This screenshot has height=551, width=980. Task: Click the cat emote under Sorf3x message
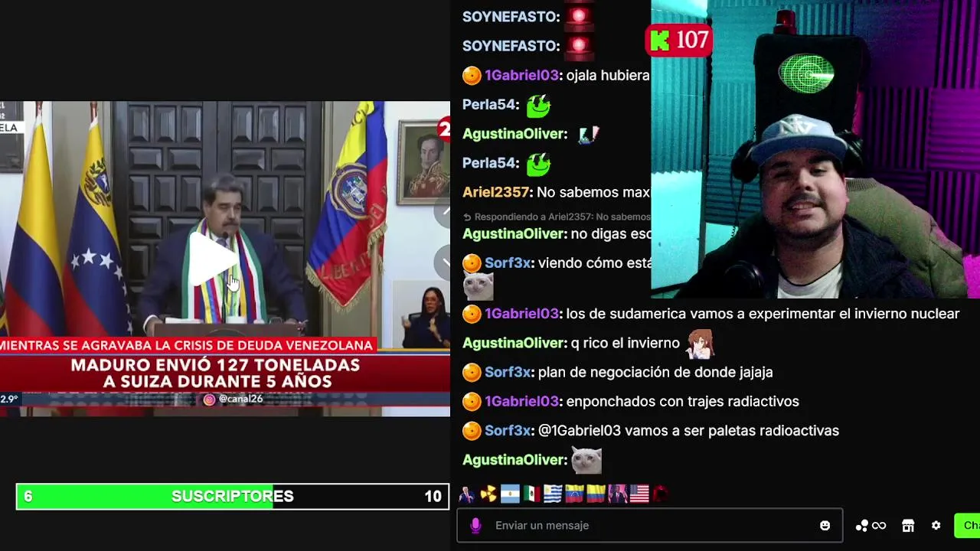point(479,287)
